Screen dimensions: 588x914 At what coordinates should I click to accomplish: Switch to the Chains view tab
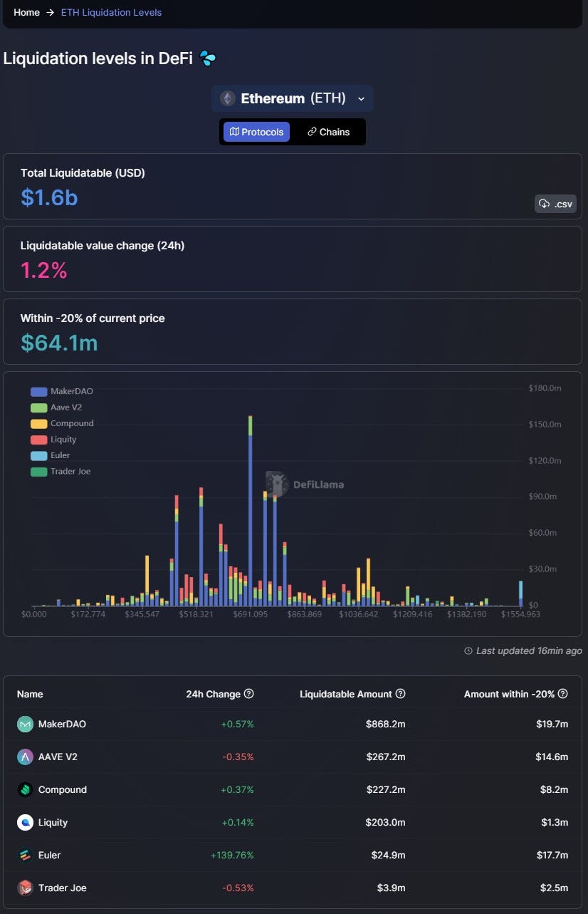pos(328,132)
